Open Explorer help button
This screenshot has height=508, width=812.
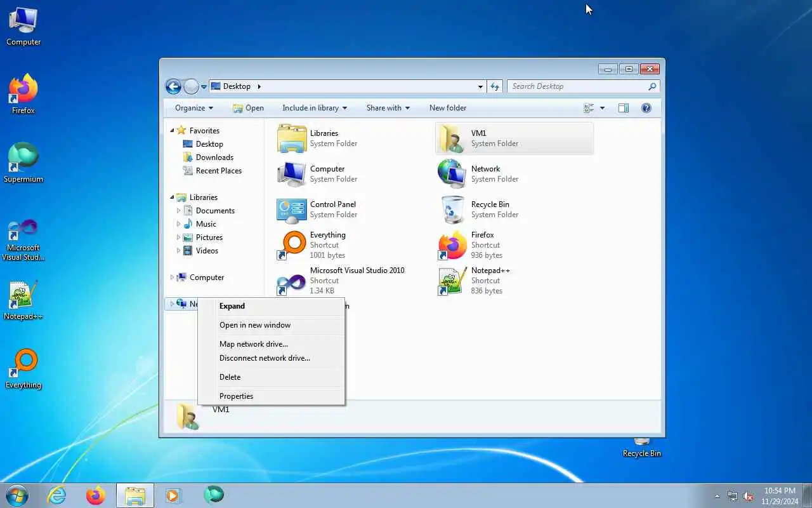[x=646, y=108]
